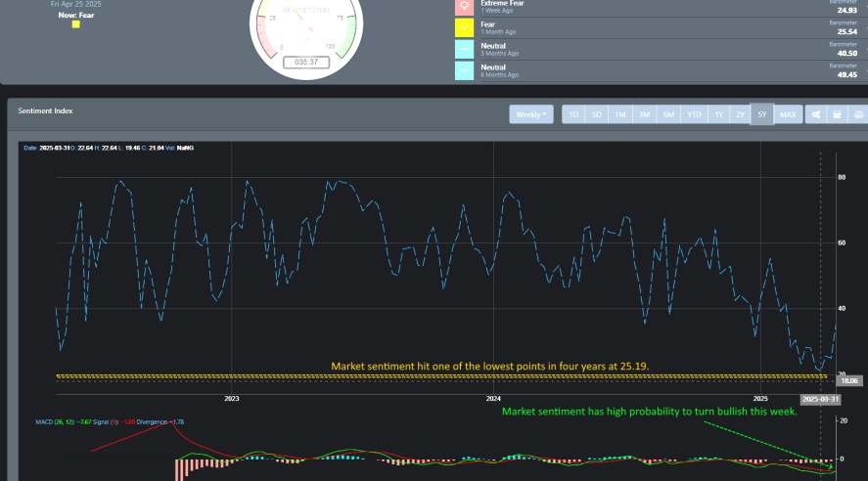The width and height of the screenshot is (868, 481).
Task: Click the 2025-03-31 date marker on axis
Action: tap(820, 399)
